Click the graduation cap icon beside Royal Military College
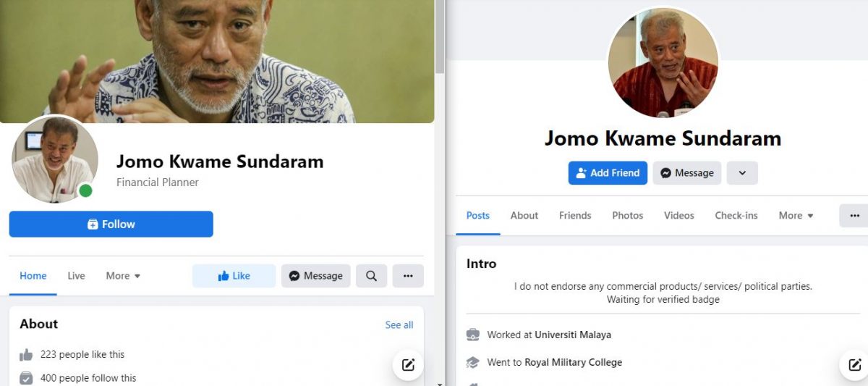 [x=472, y=362]
